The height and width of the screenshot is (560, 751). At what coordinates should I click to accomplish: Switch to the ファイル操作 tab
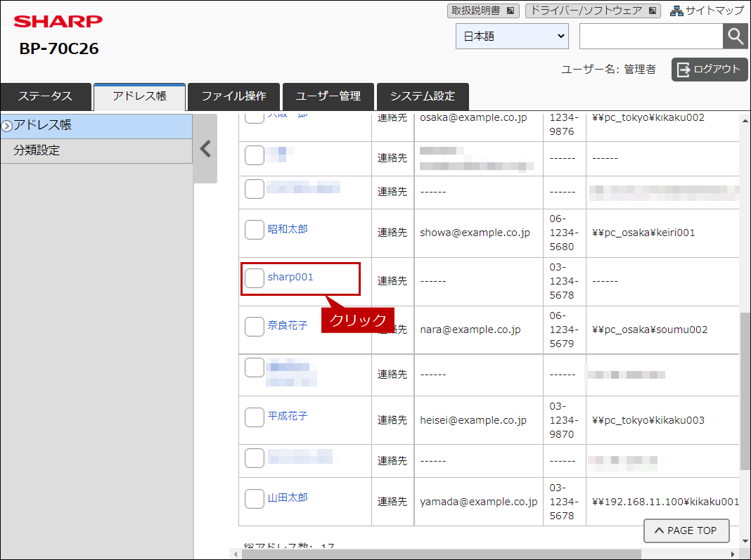[233, 96]
